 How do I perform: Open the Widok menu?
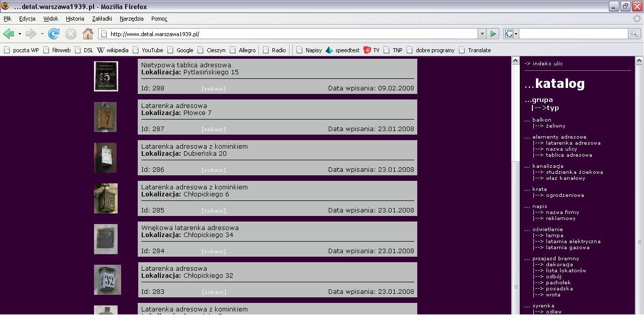tap(51, 19)
